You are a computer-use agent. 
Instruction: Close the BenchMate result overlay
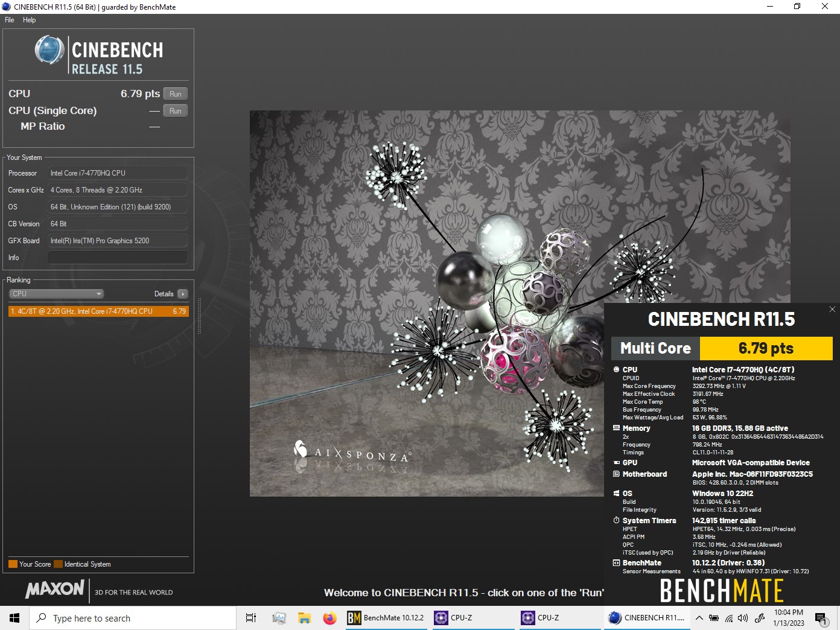(x=832, y=309)
